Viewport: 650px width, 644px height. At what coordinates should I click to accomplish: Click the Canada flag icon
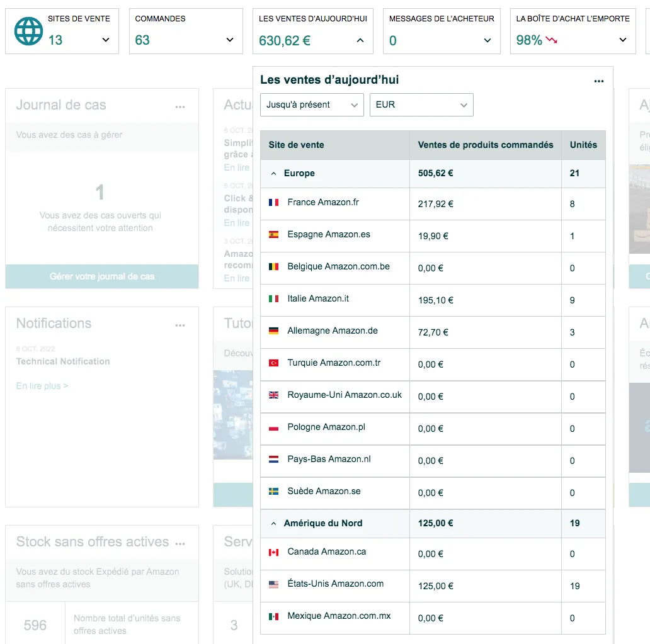(273, 553)
